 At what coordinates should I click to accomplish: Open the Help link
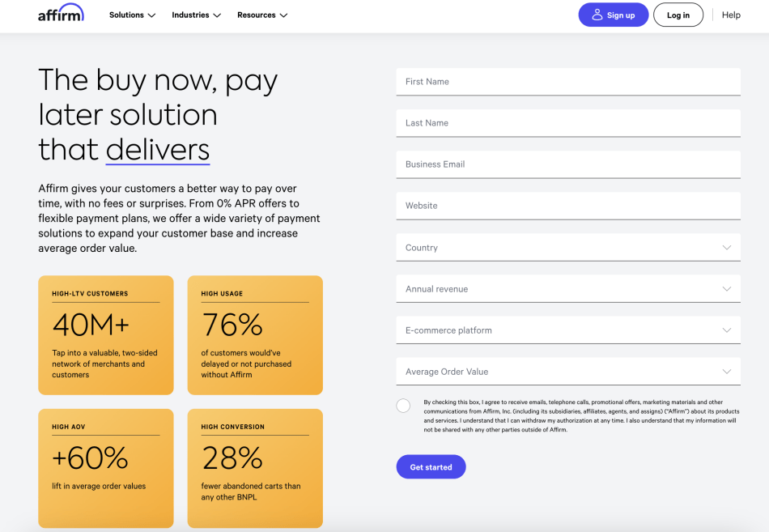tap(731, 15)
